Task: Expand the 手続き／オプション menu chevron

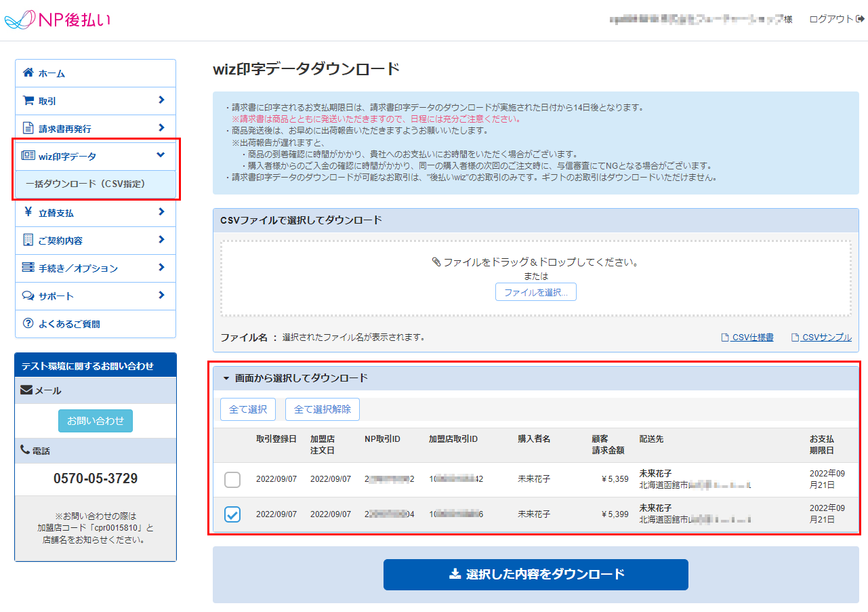Action: pos(161,267)
